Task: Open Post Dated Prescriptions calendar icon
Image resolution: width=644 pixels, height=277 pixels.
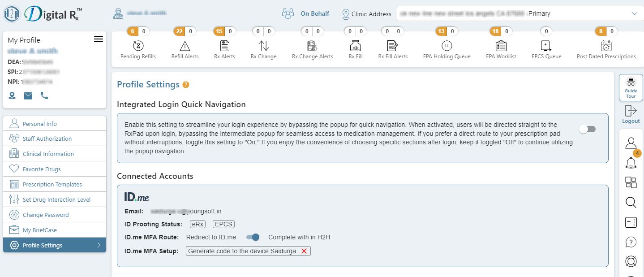Action: click(x=606, y=45)
